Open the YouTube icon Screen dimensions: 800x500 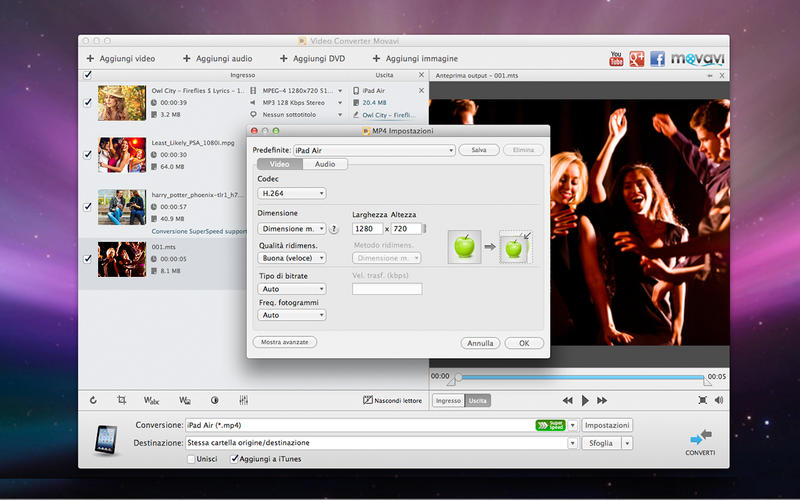616,58
